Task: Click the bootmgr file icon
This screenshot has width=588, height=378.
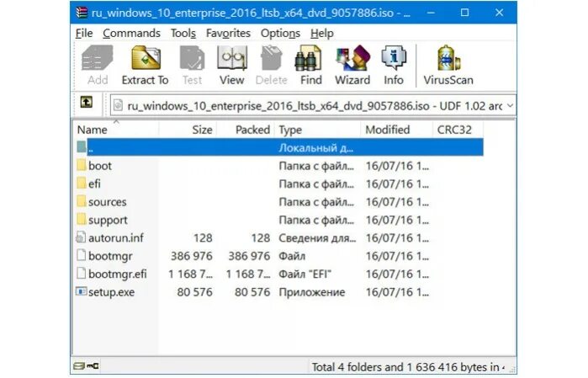Action: (81, 255)
